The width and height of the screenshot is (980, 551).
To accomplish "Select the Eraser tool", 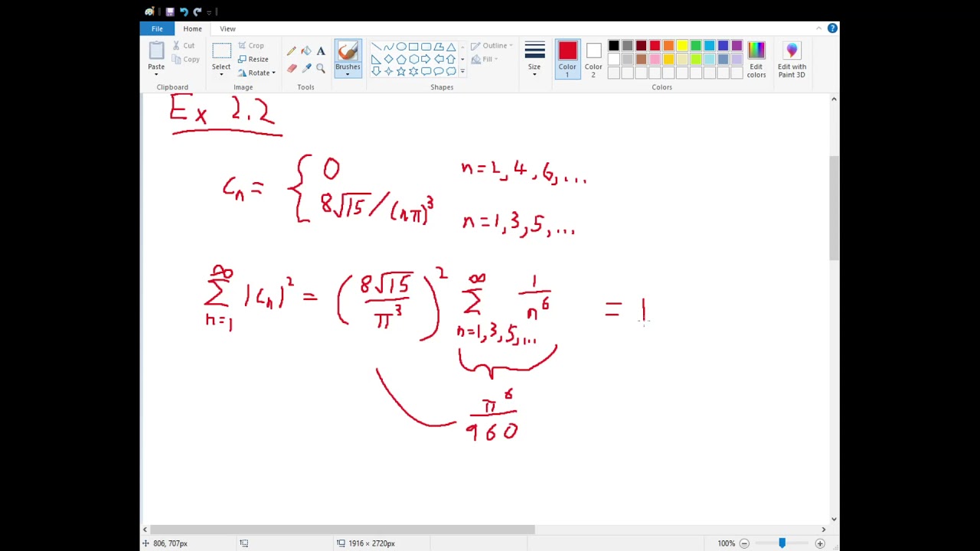I will pyautogui.click(x=292, y=68).
